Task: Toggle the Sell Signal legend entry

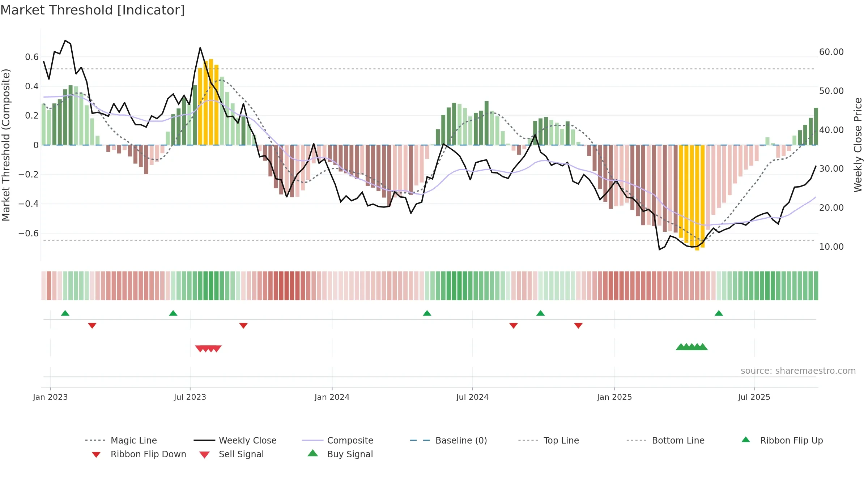Action: pyautogui.click(x=231, y=454)
